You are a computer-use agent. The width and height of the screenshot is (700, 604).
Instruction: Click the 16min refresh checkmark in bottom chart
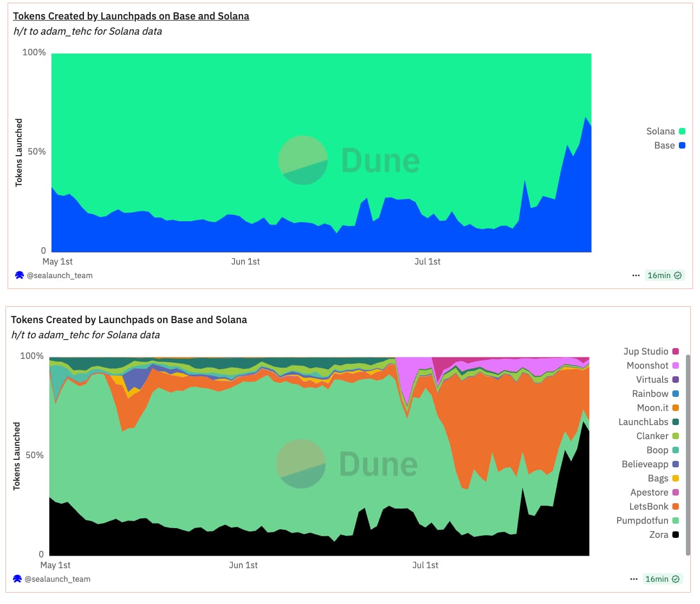pos(676,579)
